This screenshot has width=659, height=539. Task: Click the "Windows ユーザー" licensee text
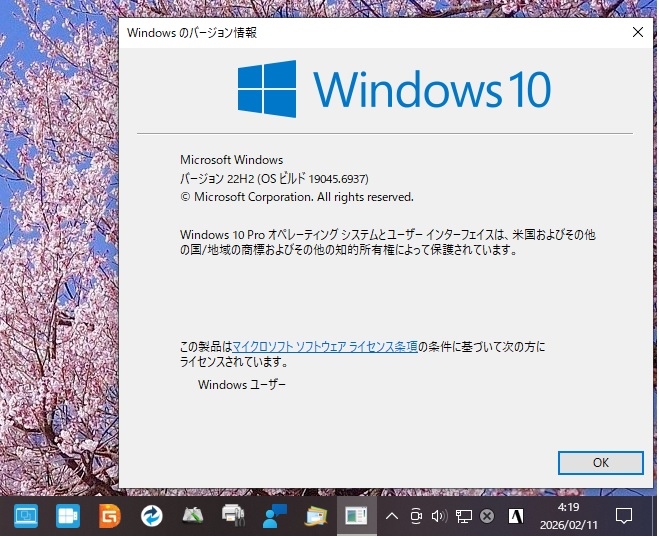pos(243,386)
